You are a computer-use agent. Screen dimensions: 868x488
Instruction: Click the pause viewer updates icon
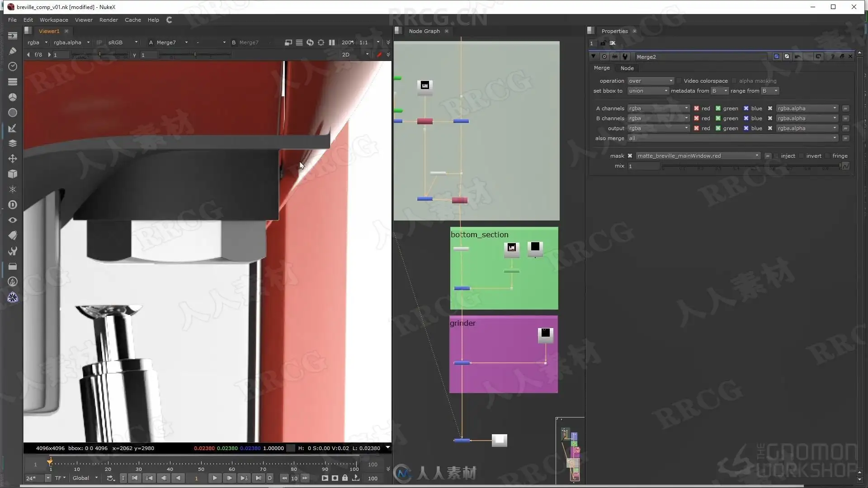(x=332, y=42)
